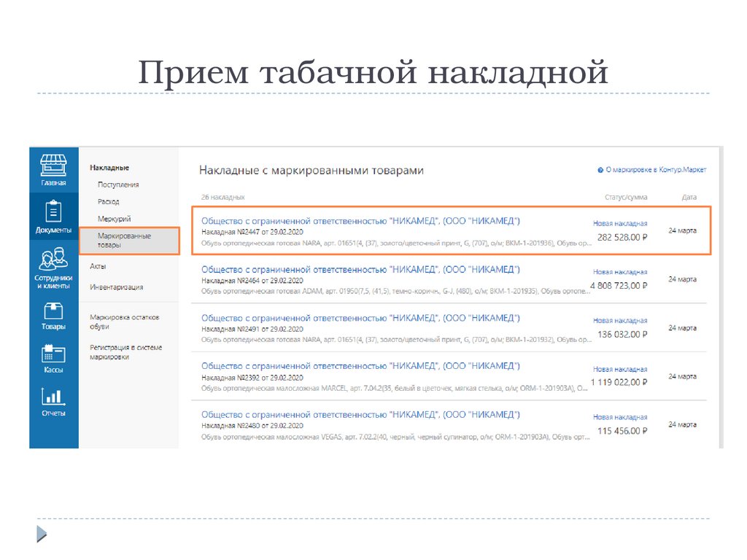Viewport: 747px width, 560px height.
Task: Click Новая накладная status for 136 032,00
Action: tap(620, 321)
